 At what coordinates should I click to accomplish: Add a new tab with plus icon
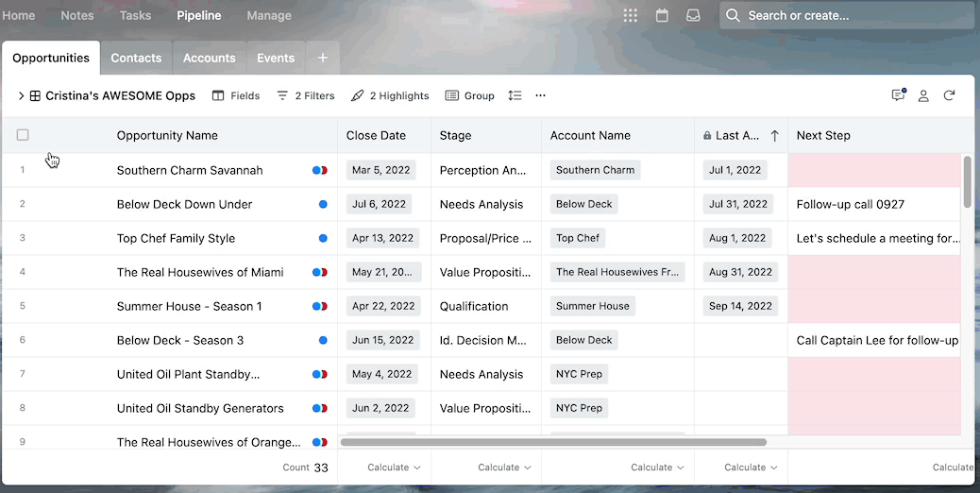[323, 58]
